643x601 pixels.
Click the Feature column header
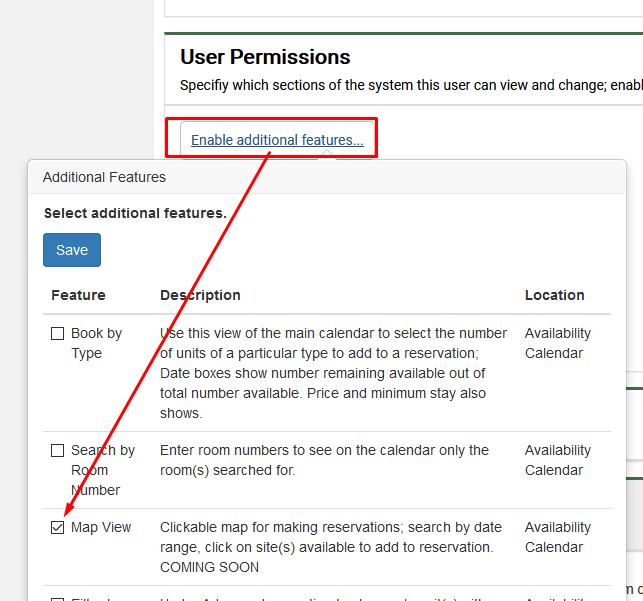pyautogui.click(x=78, y=295)
